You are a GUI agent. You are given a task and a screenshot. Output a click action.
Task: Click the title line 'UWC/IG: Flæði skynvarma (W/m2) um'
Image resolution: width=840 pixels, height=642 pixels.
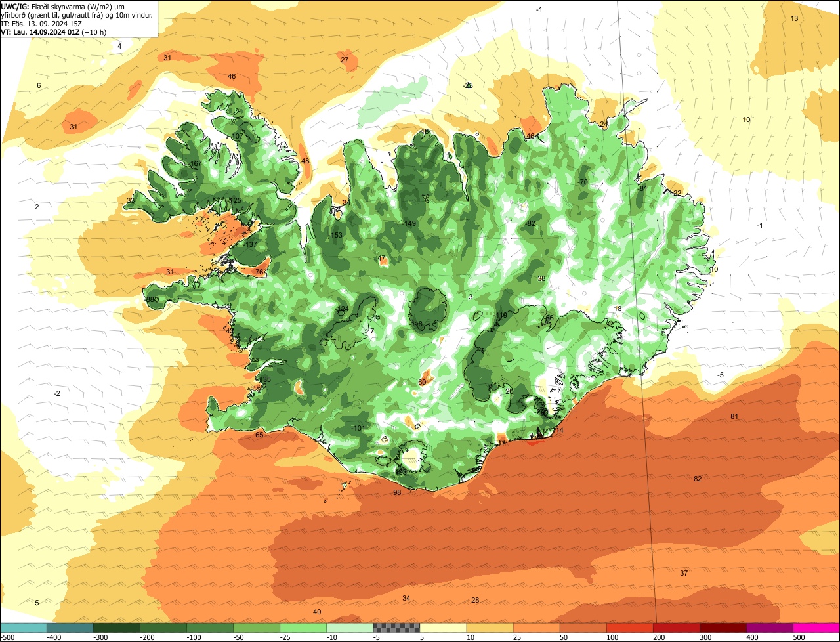click(63, 6)
